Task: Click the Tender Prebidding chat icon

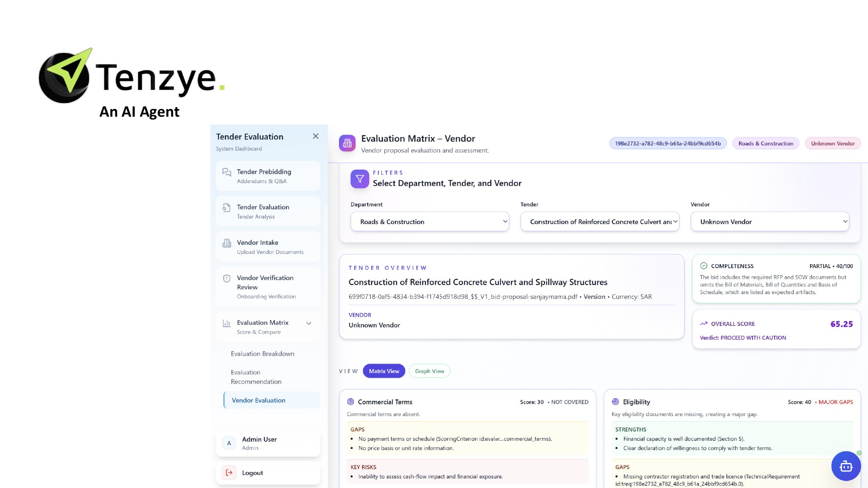Action: pyautogui.click(x=227, y=172)
